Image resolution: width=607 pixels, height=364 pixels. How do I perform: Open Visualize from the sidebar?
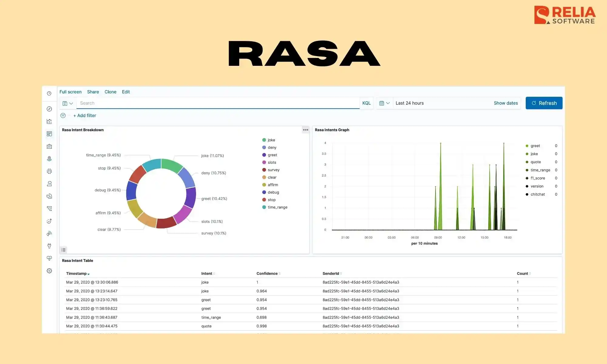click(x=49, y=121)
